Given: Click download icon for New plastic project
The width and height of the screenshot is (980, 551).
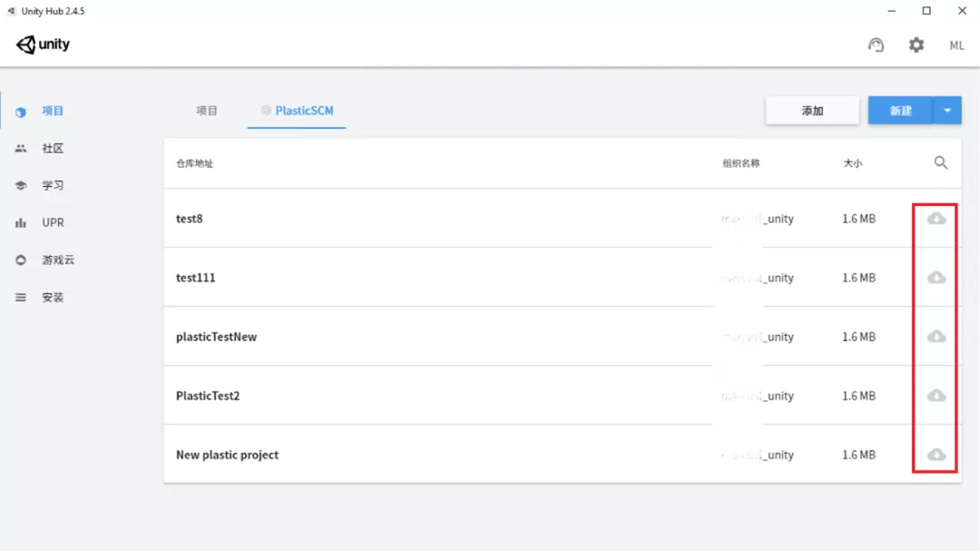Looking at the screenshot, I should [x=936, y=455].
